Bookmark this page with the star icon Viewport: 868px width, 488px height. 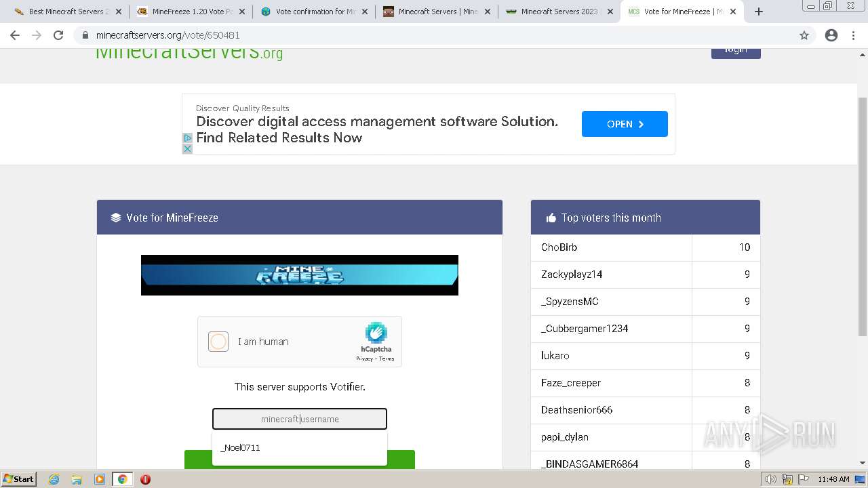point(804,35)
